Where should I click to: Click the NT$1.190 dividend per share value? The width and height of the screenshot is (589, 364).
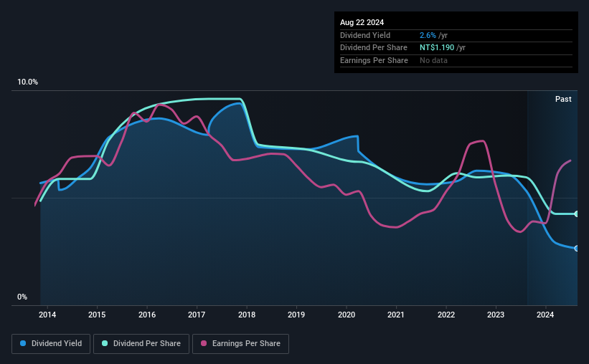(437, 48)
